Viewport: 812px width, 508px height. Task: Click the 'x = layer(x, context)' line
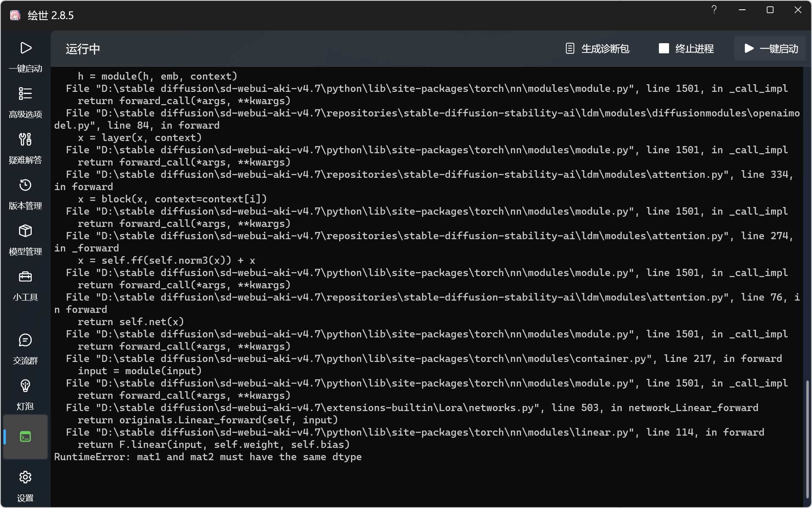coord(140,138)
